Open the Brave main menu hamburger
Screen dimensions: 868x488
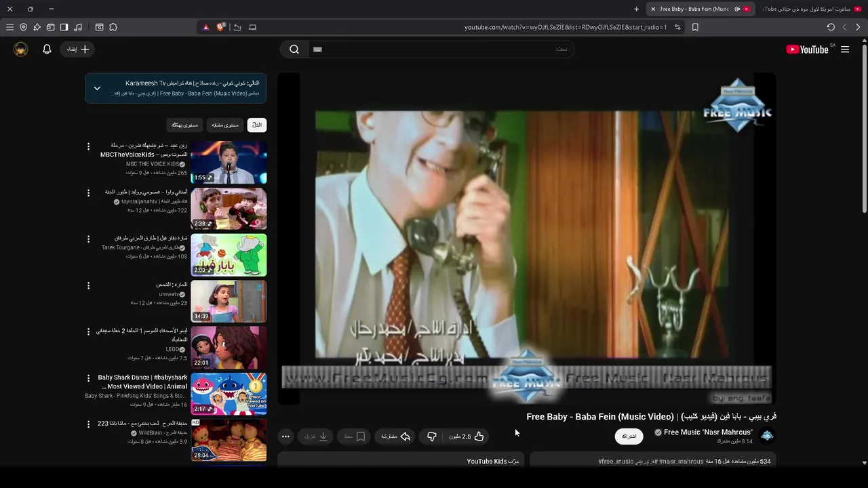pos(9,27)
